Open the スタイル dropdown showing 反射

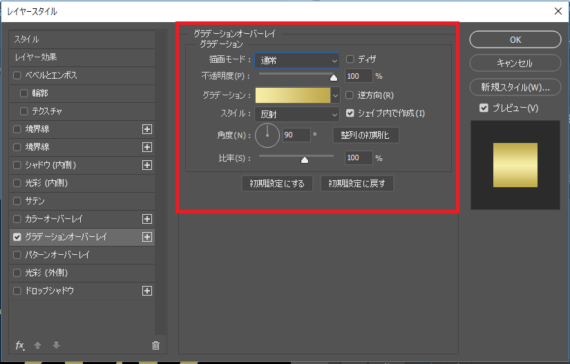[x=297, y=115]
